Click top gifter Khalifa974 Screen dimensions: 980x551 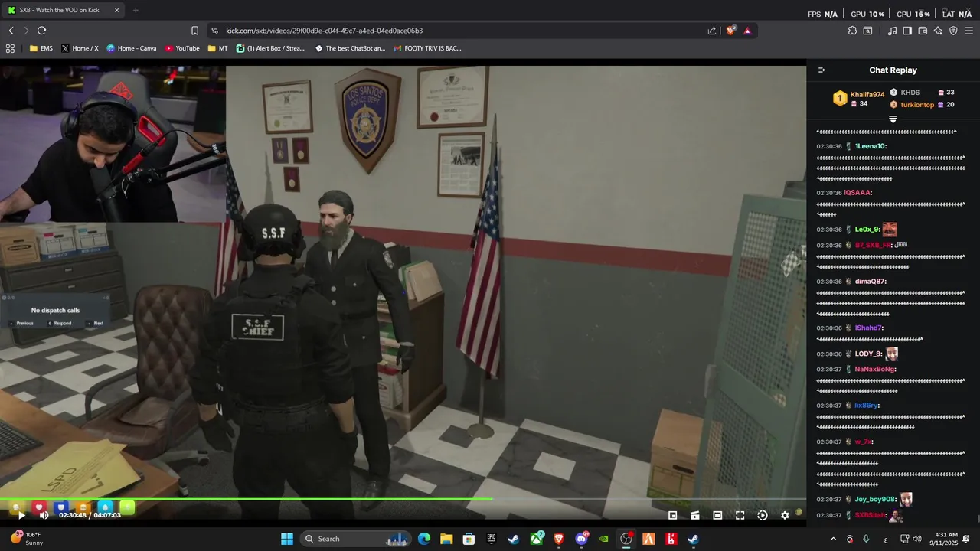point(867,95)
